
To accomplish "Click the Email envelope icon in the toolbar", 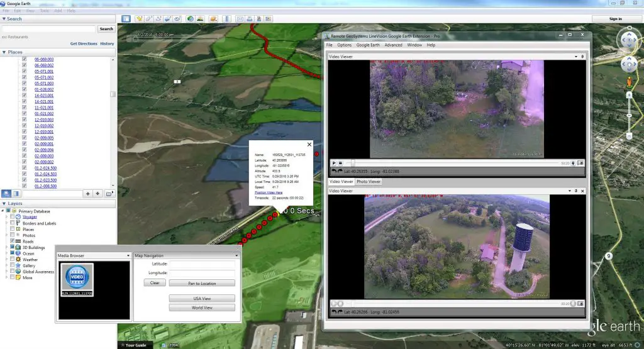I will pos(240,19).
